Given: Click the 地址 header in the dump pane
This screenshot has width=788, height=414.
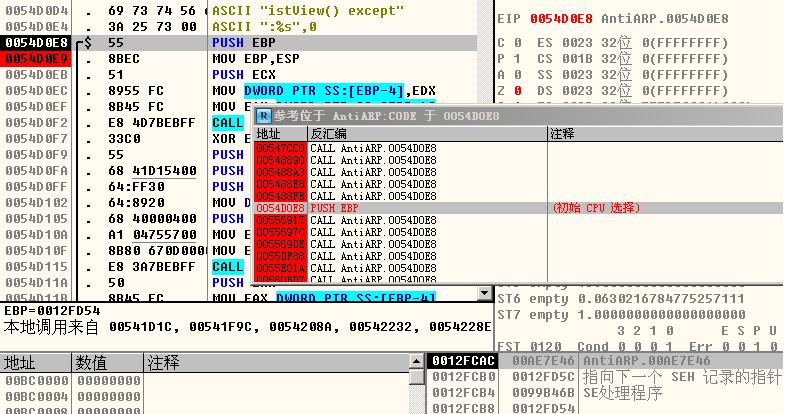Looking at the screenshot, I should coord(35,362).
